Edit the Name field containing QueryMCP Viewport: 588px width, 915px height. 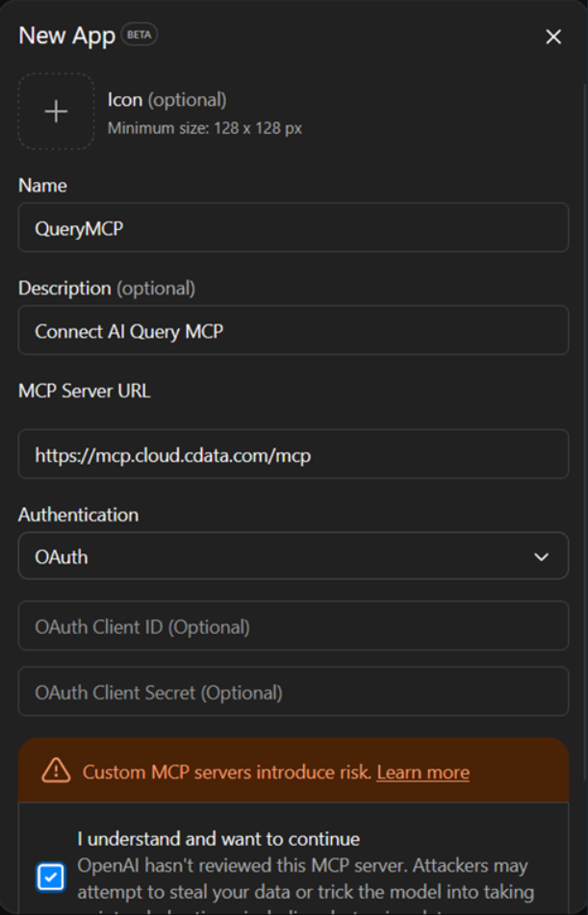294,228
